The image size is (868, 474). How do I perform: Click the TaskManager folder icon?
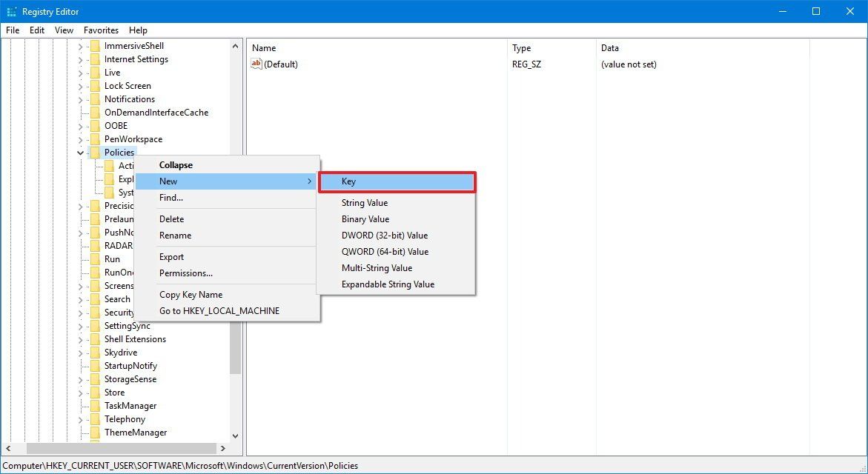(97, 405)
